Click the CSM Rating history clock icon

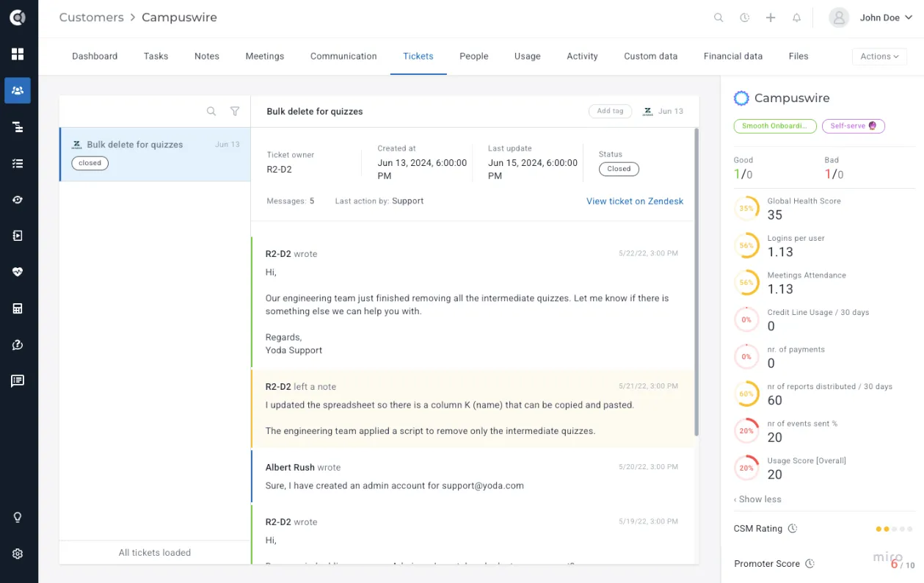pos(793,529)
